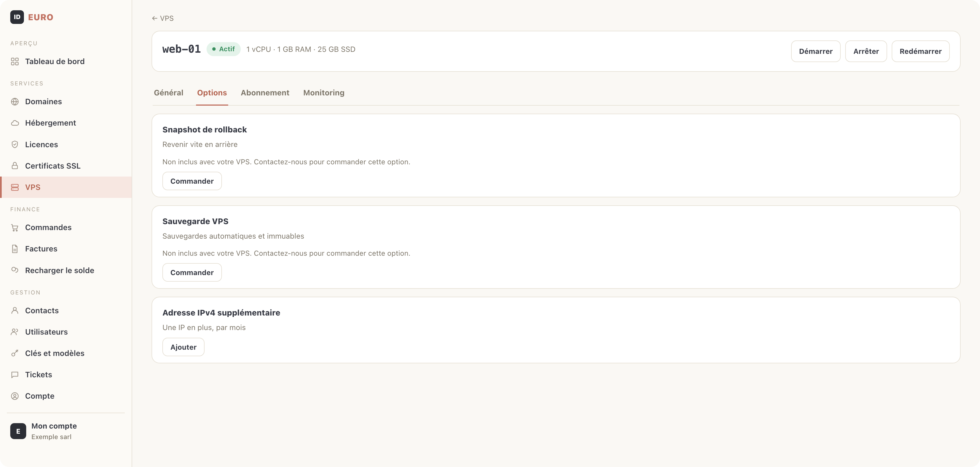The height and width of the screenshot is (467, 980).
Task: Click the Redémarrer button
Action: click(x=920, y=51)
